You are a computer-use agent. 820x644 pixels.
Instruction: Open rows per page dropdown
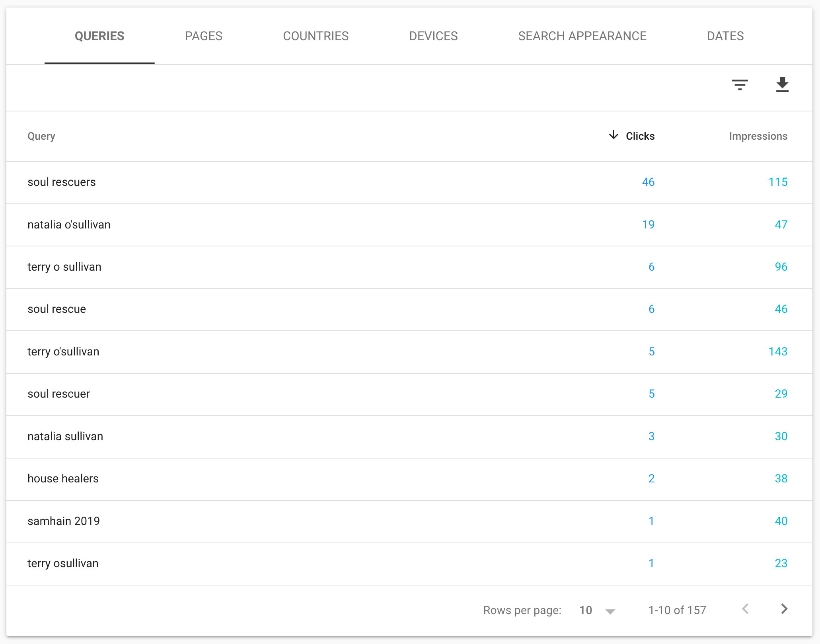(597, 610)
